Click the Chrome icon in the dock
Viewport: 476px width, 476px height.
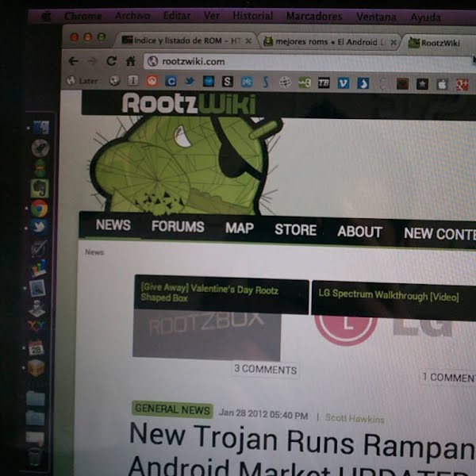[39, 209]
